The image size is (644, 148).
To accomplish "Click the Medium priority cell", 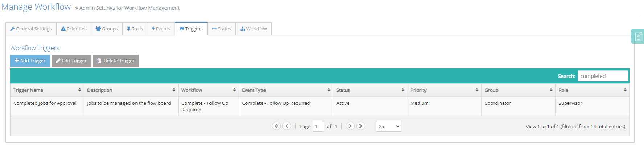I will coord(444,106).
